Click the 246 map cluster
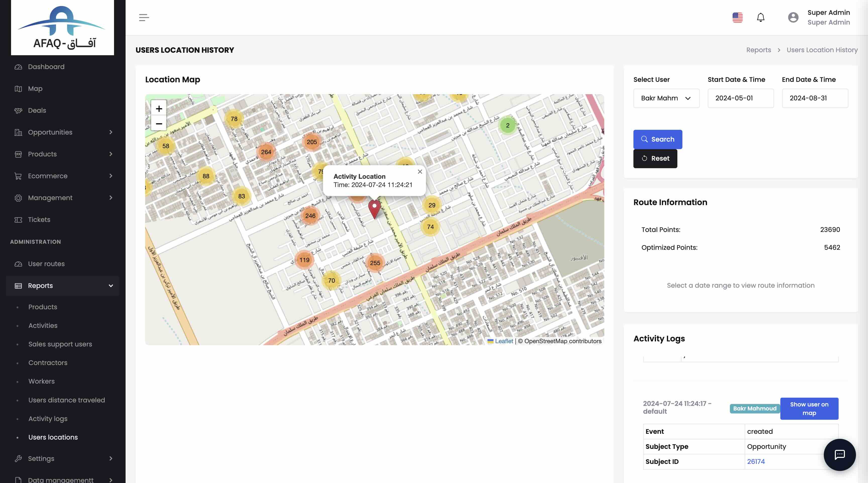 (x=310, y=216)
